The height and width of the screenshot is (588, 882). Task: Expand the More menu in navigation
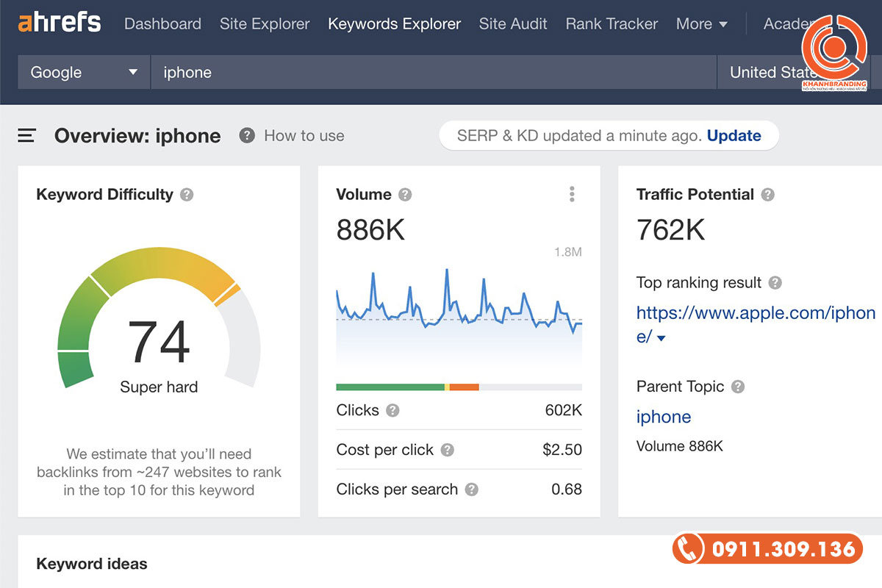coord(702,24)
